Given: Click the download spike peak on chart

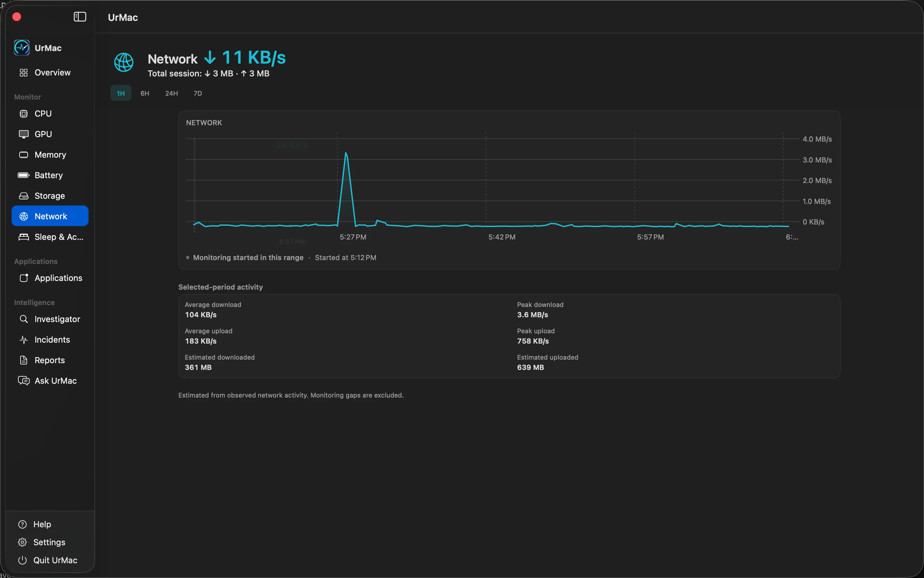Looking at the screenshot, I should pyautogui.click(x=346, y=154).
